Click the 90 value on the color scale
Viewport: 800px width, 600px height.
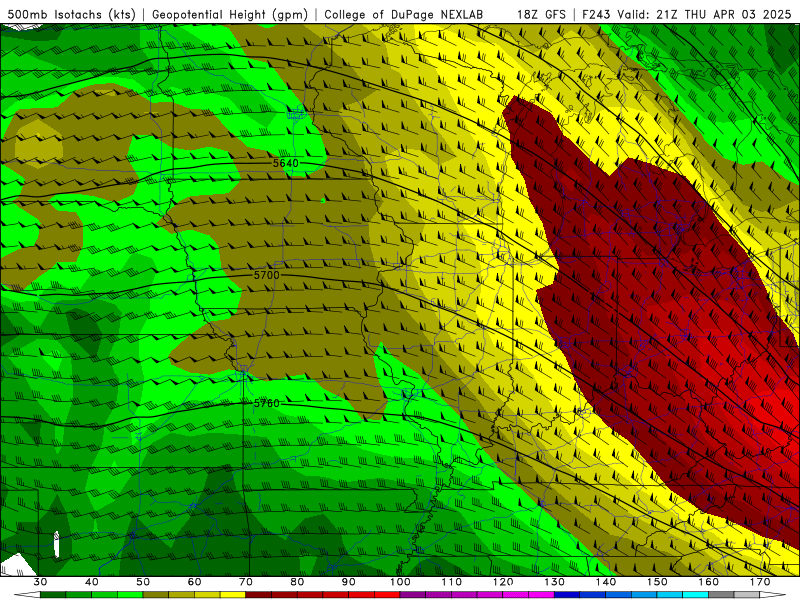[348, 582]
